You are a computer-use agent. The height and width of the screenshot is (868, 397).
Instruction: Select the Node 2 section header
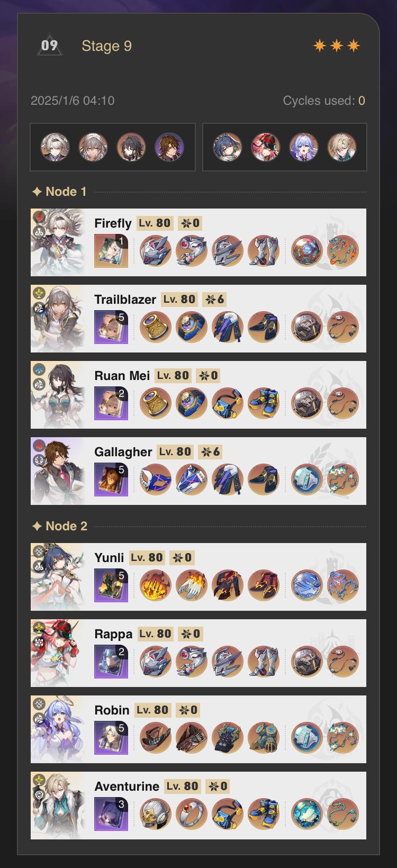tap(60, 526)
